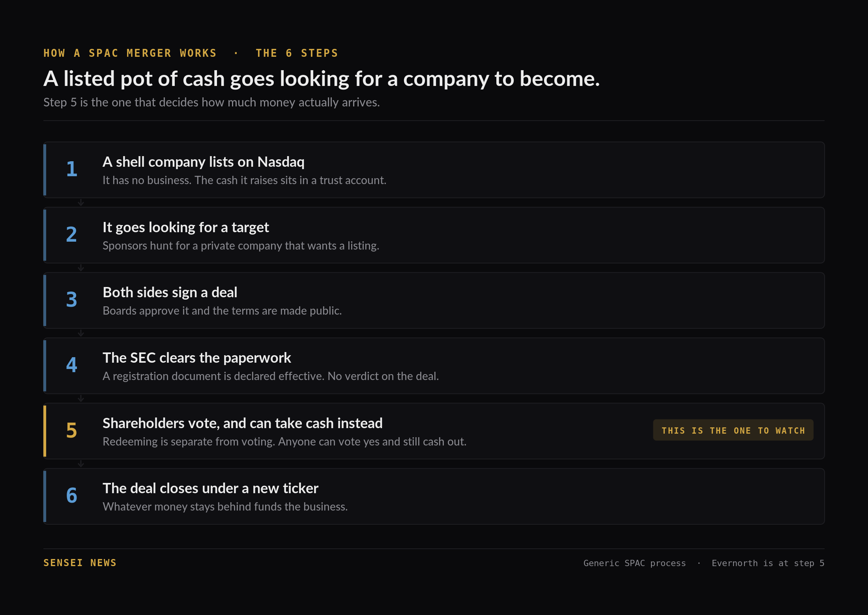
Task: Select the 'This is the one to watch' badge
Action: click(x=733, y=430)
